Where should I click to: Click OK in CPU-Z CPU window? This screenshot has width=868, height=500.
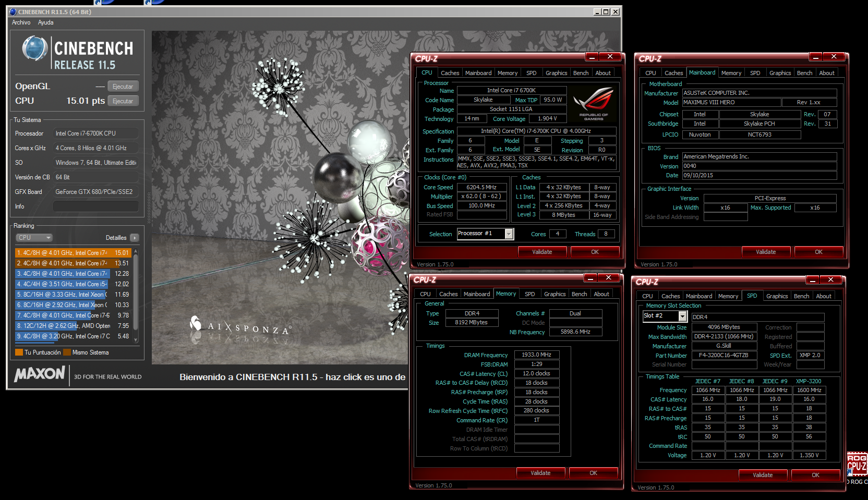pos(595,252)
